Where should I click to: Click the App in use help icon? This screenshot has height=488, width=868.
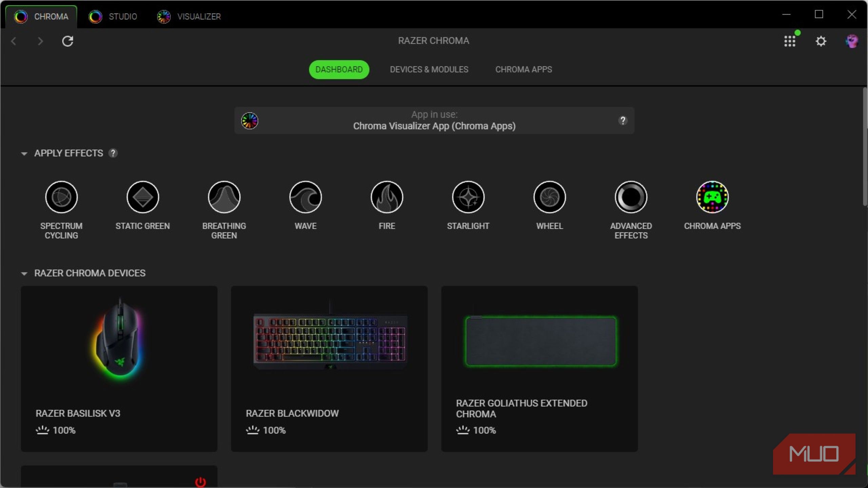coord(623,121)
